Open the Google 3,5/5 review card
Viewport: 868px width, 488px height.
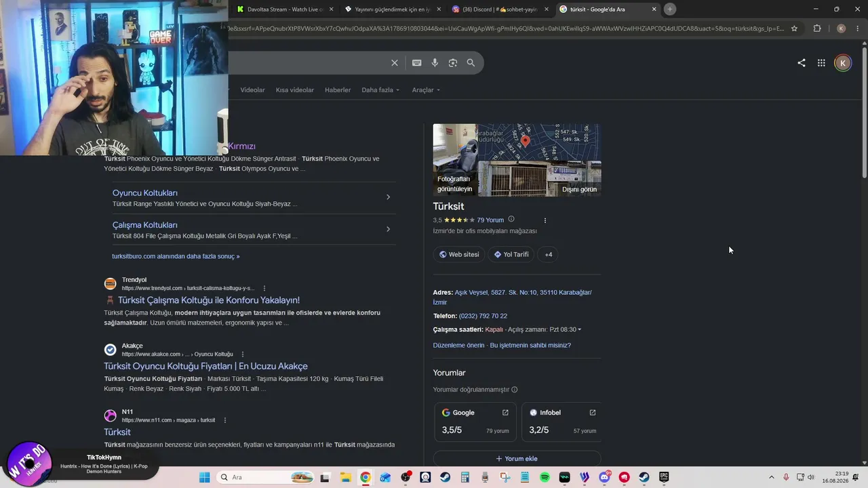475,422
